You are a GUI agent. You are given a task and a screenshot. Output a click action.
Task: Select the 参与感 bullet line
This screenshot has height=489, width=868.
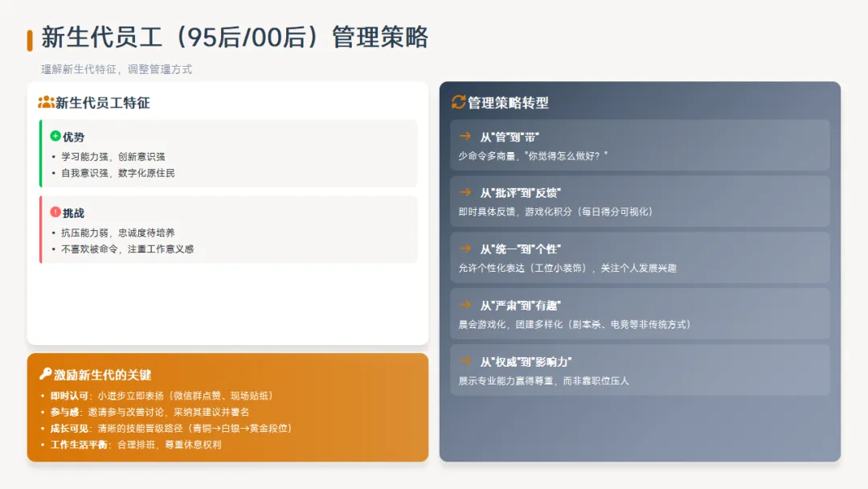click(150, 412)
